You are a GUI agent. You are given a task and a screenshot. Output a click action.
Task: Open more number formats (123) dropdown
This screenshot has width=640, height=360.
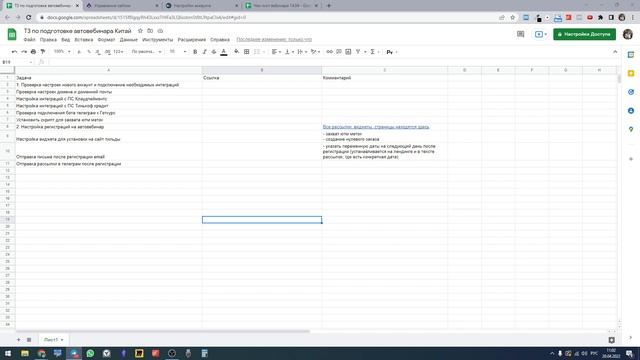[x=119, y=52]
